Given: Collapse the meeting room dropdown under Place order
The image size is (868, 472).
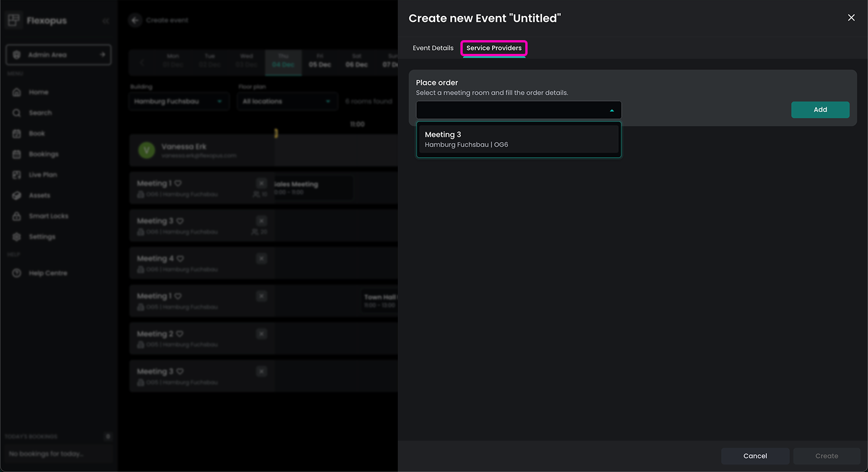Looking at the screenshot, I should pyautogui.click(x=611, y=110).
